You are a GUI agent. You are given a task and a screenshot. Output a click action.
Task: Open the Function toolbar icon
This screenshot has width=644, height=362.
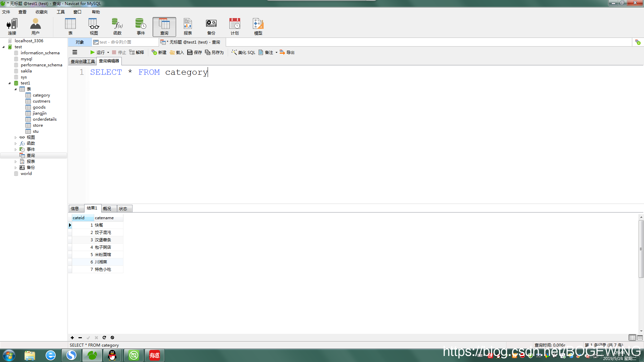(x=117, y=27)
